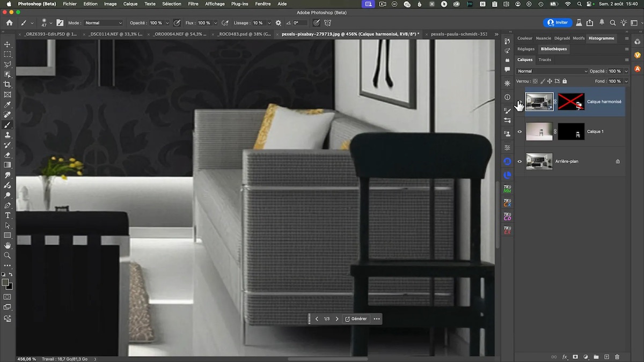The image size is (644, 362).
Task: Toggle pressure for opacity button
Action: click(177, 23)
